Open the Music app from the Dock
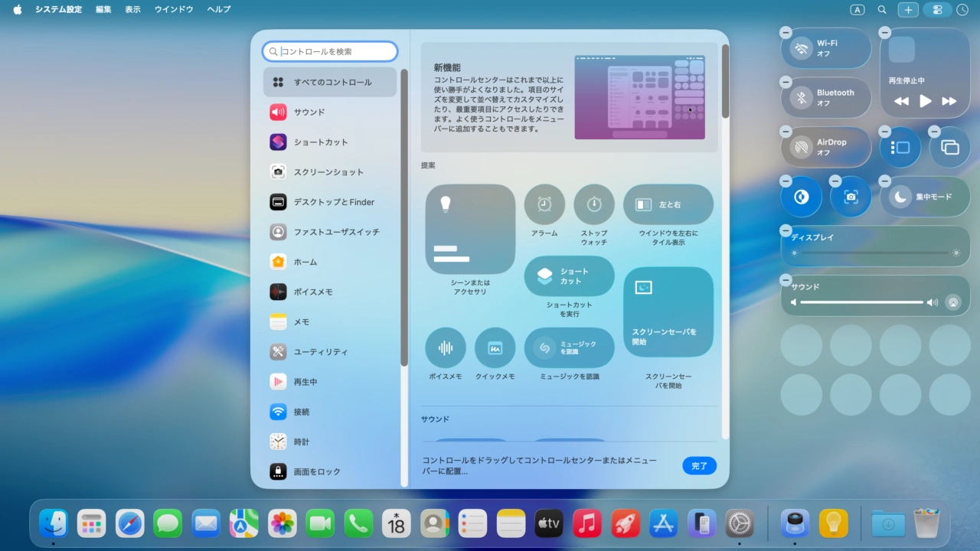The height and width of the screenshot is (551, 980). [586, 523]
